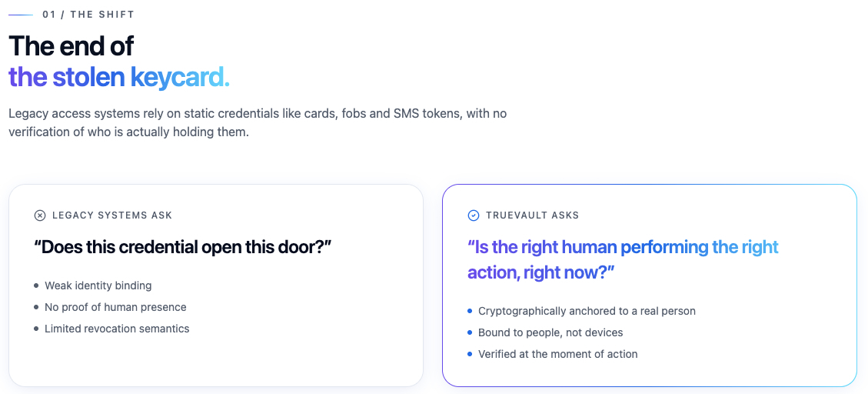This screenshot has width=868, height=394.
Task: Select the "01 / THE SHIFT" section label
Action: [x=88, y=15]
